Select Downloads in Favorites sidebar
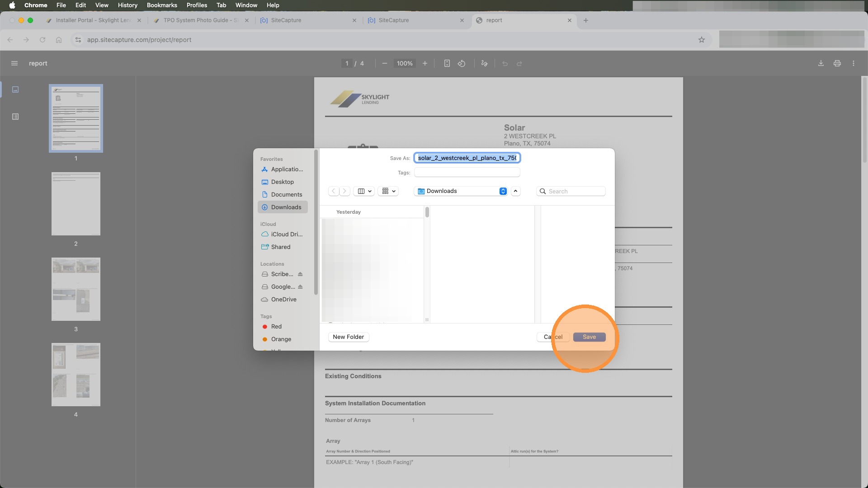The image size is (868, 488). [283, 207]
